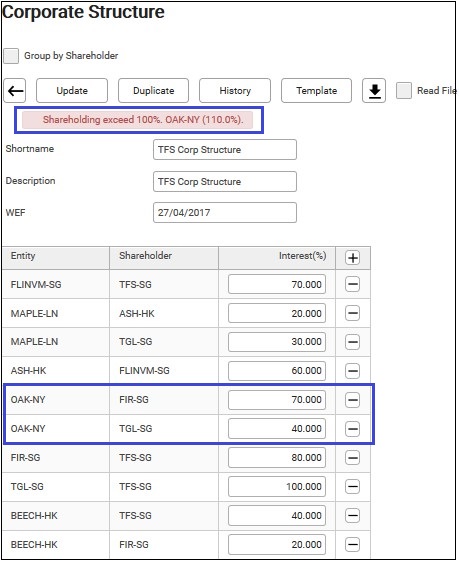This screenshot has height=562, width=459.
Task: Remove the BEECH-HK FIR-SG row
Action: point(353,544)
